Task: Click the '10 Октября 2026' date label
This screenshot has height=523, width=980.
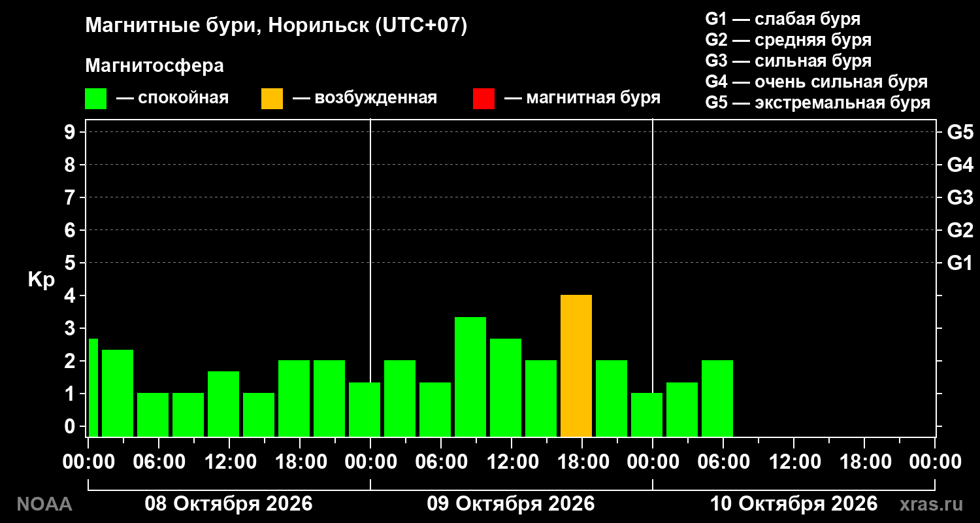Action: [794, 504]
